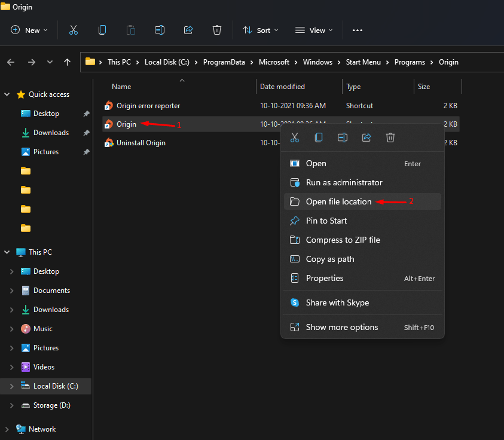Click the Cut icon in the top toolbar
Viewport: 504px width, 440px height.
pos(74,30)
